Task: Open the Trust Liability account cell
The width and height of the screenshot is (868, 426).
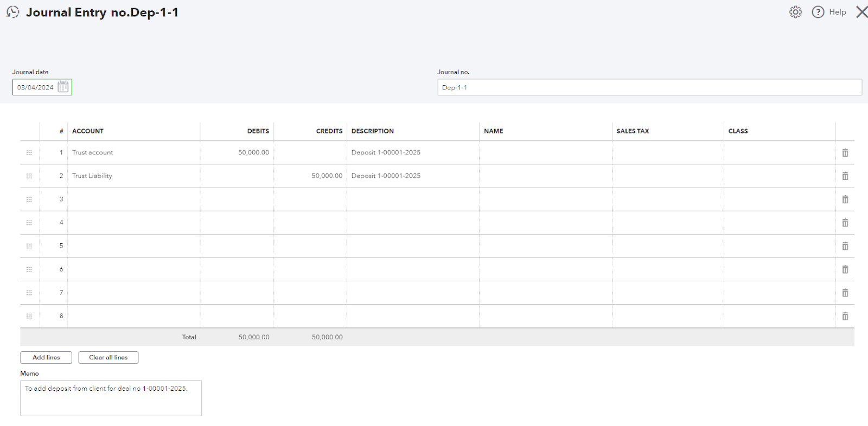Action: coord(133,176)
